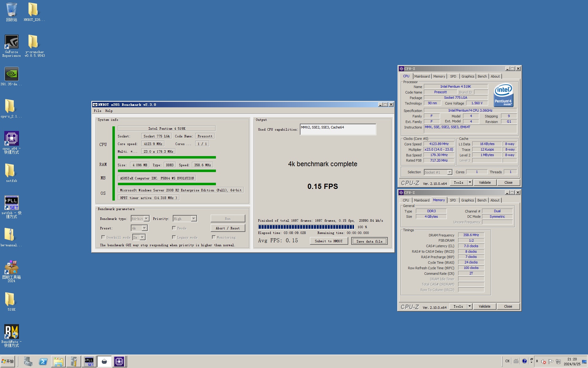Click the Abort / Reset button

(228, 228)
